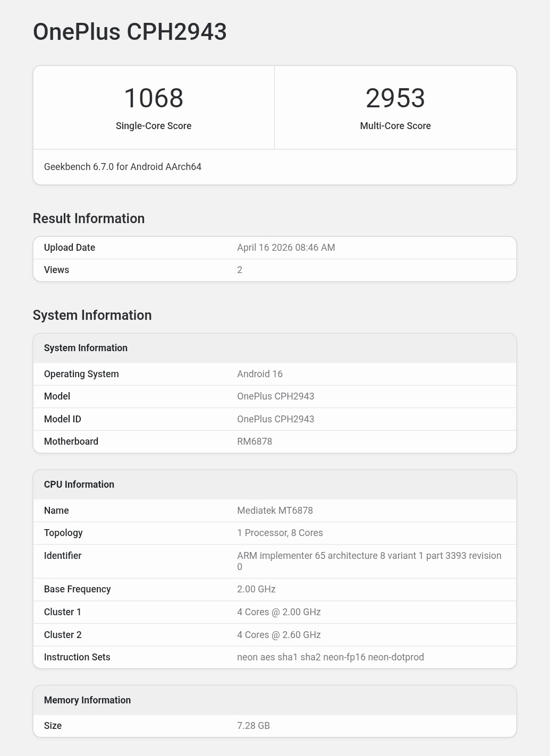The width and height of the screenshot is (550, 756).
Task: Click the Operating System row showing Android 16
Action: click(81, 373)
